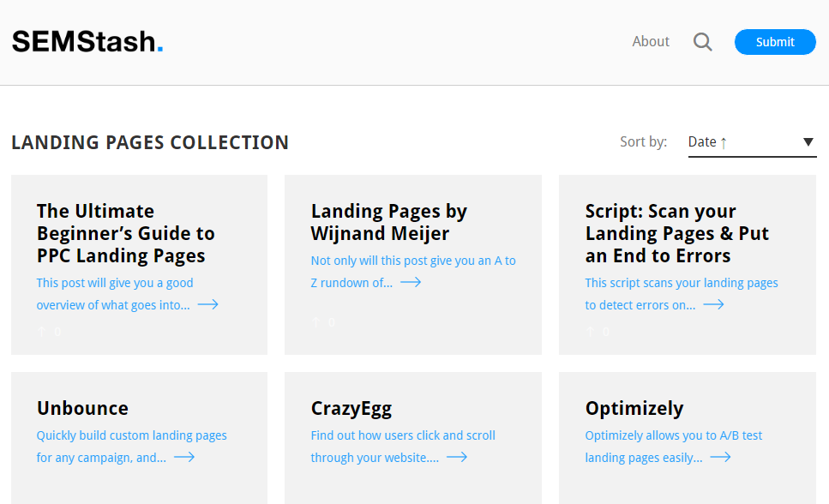Image resolution: width=829 pixels, height=504 pixels.
Task: Open Landing Pages by Wijnand Meijer title
Action: point(388,222)
